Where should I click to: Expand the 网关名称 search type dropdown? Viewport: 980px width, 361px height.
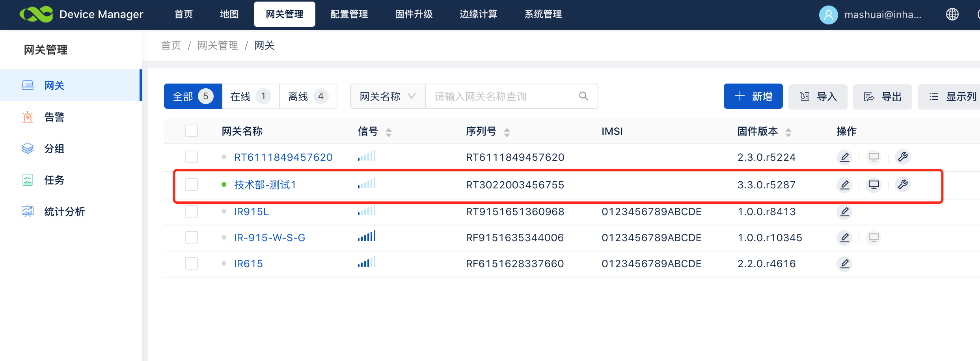tap(388, 96)
